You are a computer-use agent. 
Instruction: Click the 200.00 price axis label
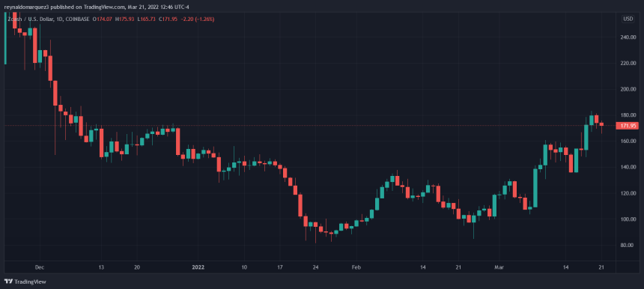click(629, 89)
